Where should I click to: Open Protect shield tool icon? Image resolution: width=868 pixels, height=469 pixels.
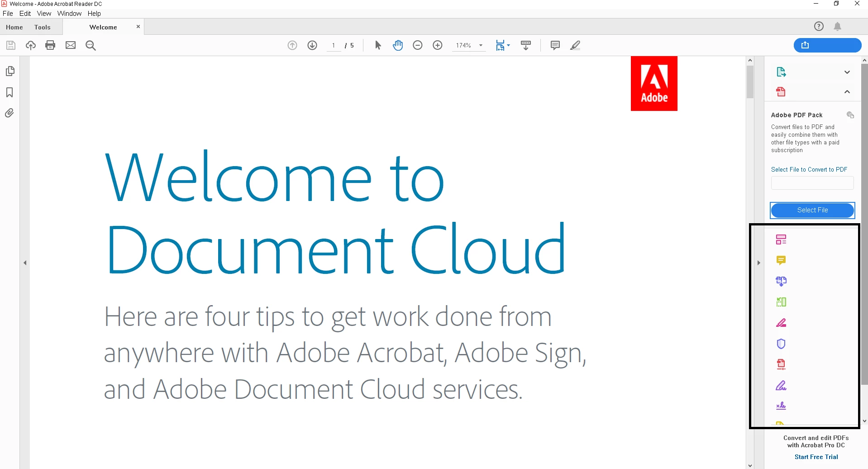(781, 344)
